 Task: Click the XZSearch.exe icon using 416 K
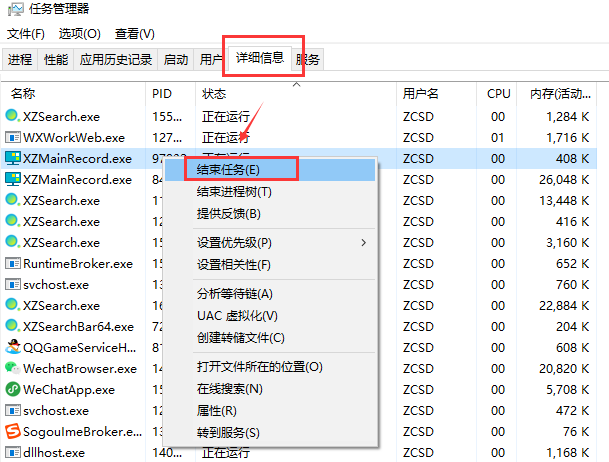(12, 221)
